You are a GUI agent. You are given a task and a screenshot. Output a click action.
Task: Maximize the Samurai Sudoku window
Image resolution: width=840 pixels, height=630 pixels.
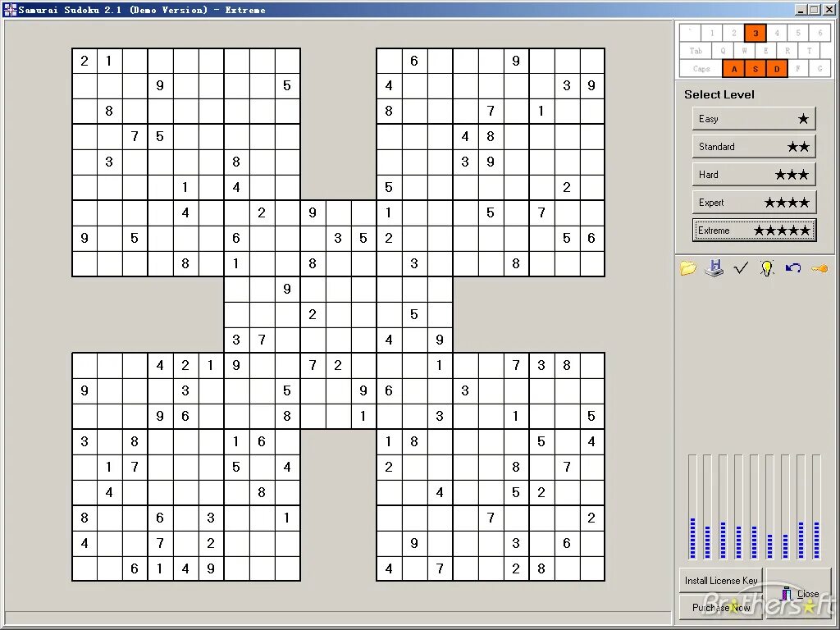tap(815, 10)
